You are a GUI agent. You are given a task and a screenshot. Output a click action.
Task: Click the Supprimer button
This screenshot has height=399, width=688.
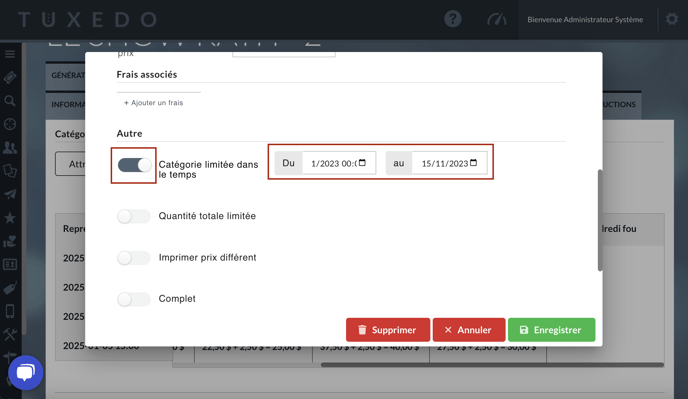(388, 330)
